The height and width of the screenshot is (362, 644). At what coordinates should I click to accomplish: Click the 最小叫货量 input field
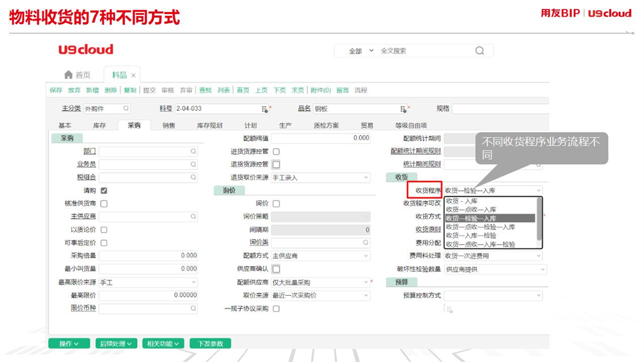click(x=148, y=269)
